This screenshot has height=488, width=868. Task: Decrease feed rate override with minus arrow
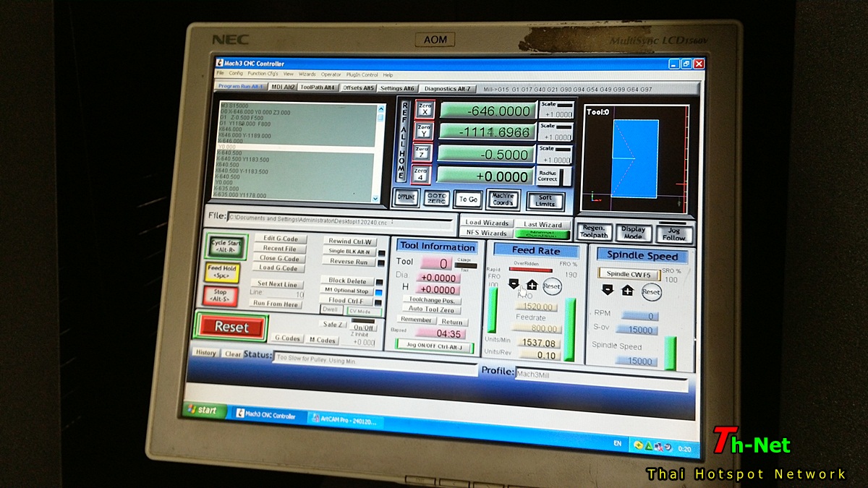coord(514,284)
